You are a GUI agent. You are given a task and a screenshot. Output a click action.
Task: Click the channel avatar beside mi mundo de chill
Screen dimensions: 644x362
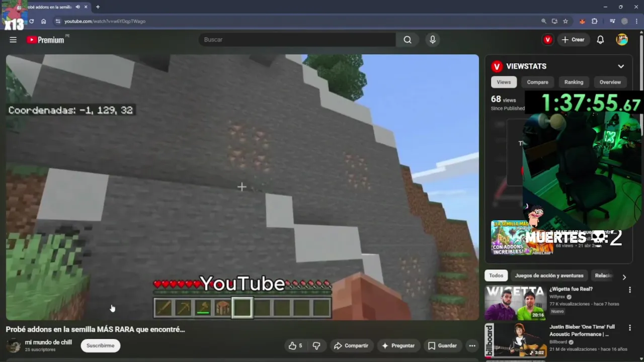coord(14,345)
